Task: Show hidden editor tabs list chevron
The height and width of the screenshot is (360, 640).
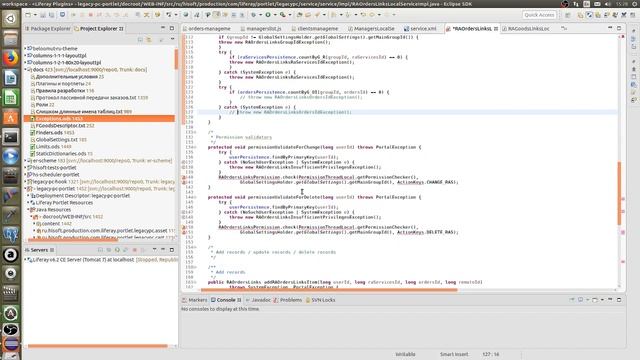Action: 564,28
